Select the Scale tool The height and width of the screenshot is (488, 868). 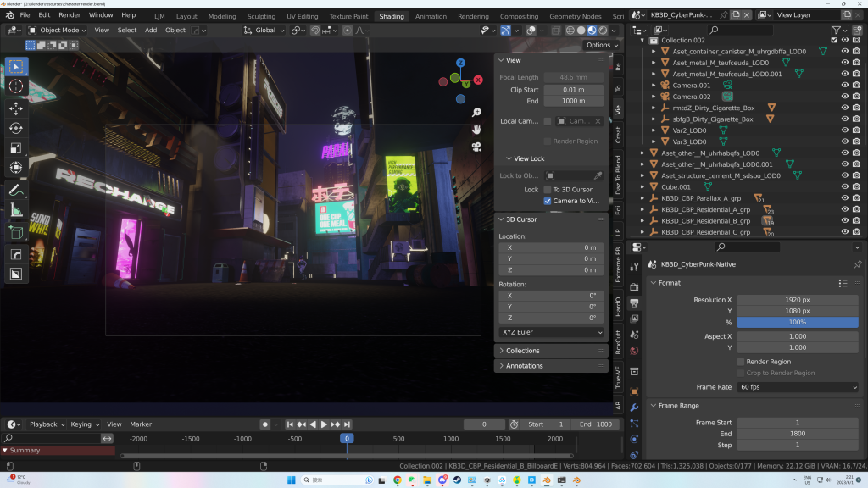pyautogui.click(x=16, y=147)
